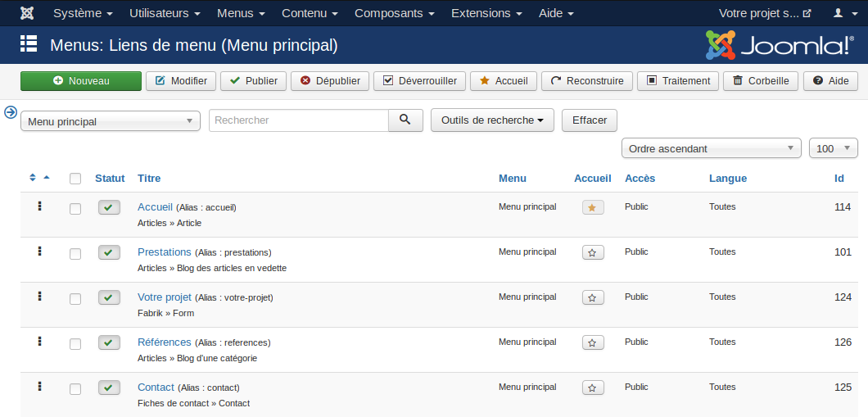Open the 100 items-per-page dropdown
The image size is (868, 417).
point(833,148)
